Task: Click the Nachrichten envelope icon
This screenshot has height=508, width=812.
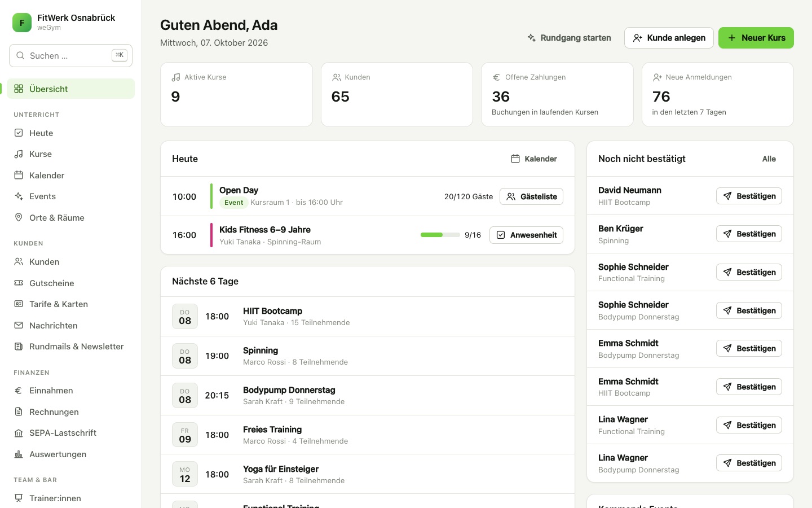Action: [x=19, y=326]
